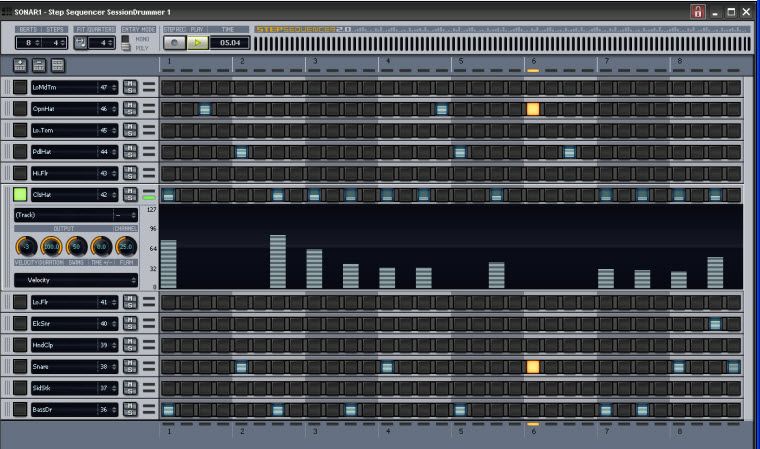Click beat 6 marker in top ruler

[534, 61]
